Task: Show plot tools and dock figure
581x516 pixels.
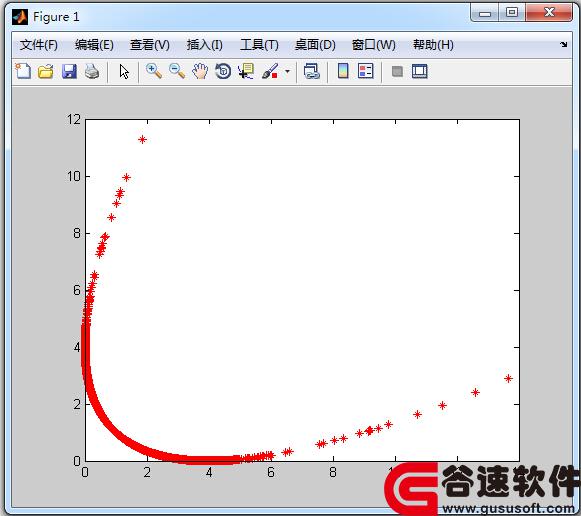Action: click(x=420, y=71)
